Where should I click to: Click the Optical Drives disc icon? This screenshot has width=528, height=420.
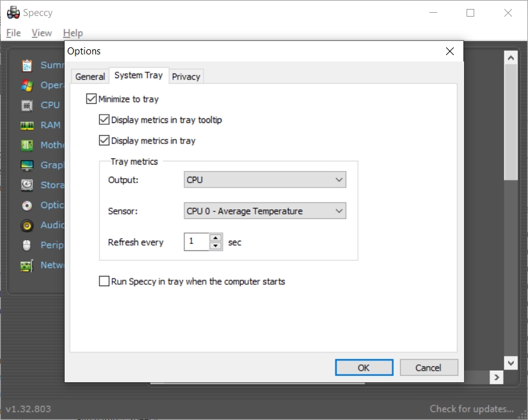[27, 206]
